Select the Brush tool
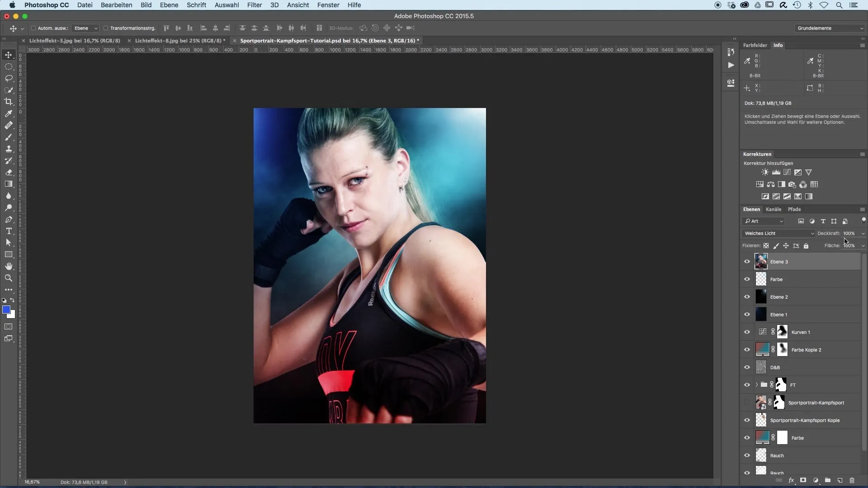This screenshot has width=868, height=488. 9,137
